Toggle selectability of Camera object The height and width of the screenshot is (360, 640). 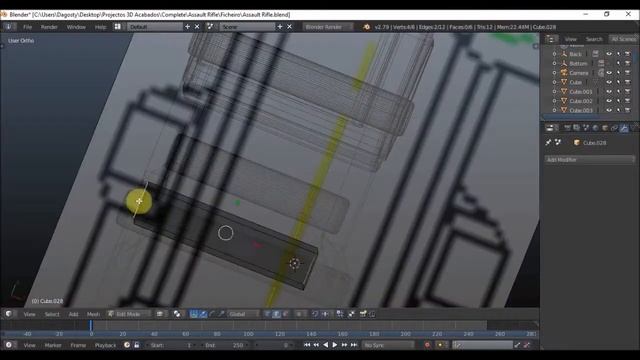pos(618,73)
